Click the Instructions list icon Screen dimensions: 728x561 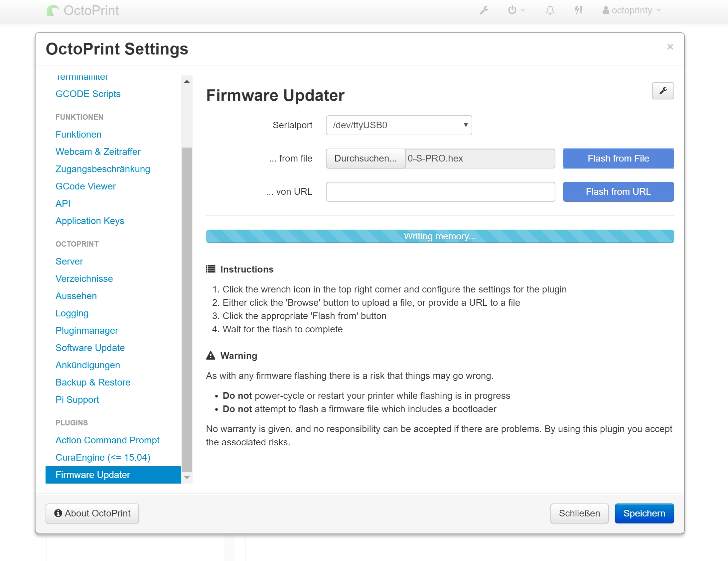click(211, 269)
